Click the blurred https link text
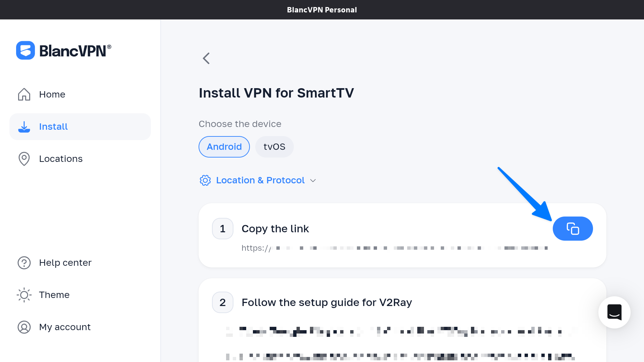This screenshot has width=644, height=362. tap(394, 248)
